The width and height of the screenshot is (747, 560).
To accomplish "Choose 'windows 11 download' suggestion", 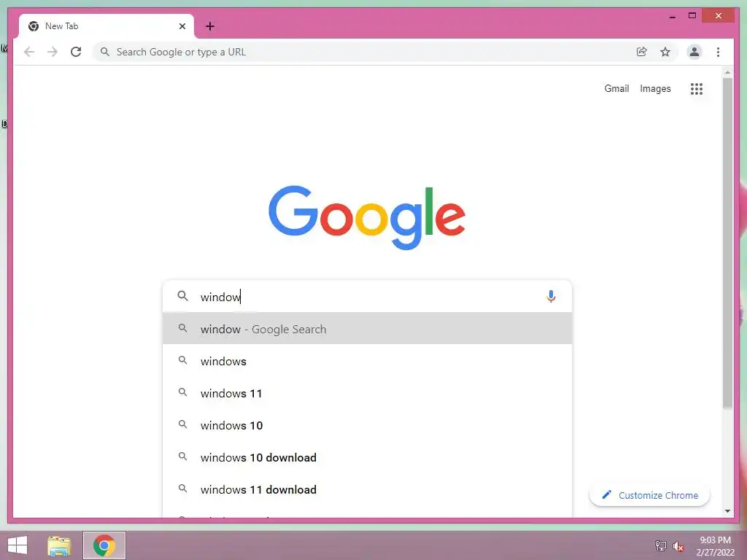I will tap(367, 489).
